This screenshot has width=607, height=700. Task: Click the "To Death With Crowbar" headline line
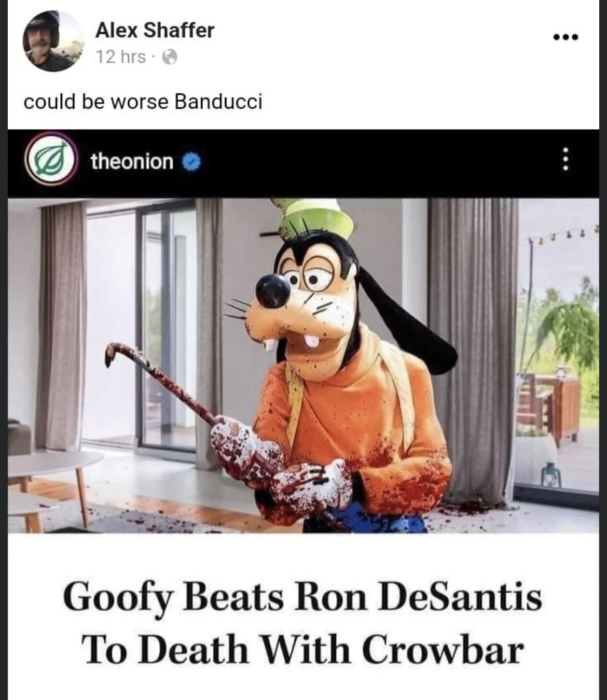(x=302, y=649)
